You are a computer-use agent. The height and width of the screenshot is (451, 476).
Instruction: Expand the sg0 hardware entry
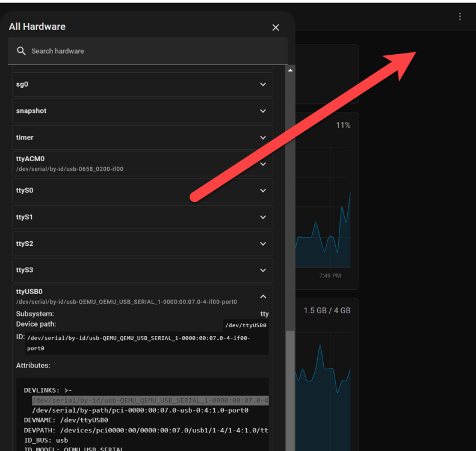pos(143,84)
